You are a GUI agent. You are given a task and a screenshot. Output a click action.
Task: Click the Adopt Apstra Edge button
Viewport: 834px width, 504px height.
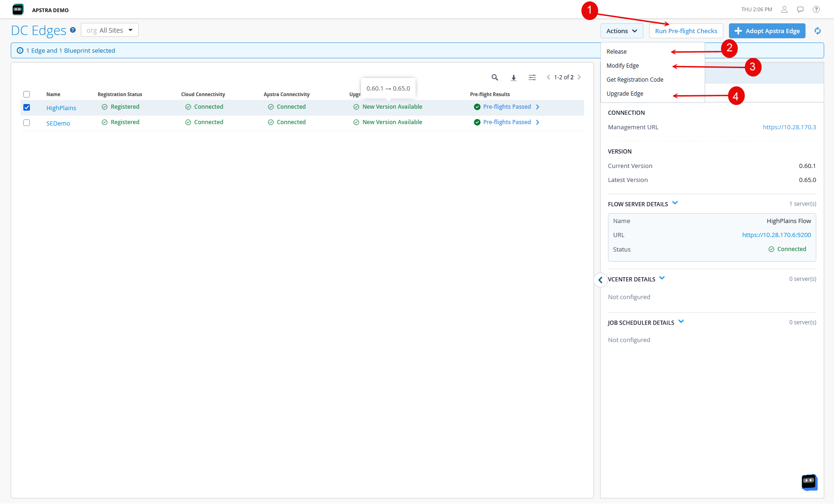767,31
